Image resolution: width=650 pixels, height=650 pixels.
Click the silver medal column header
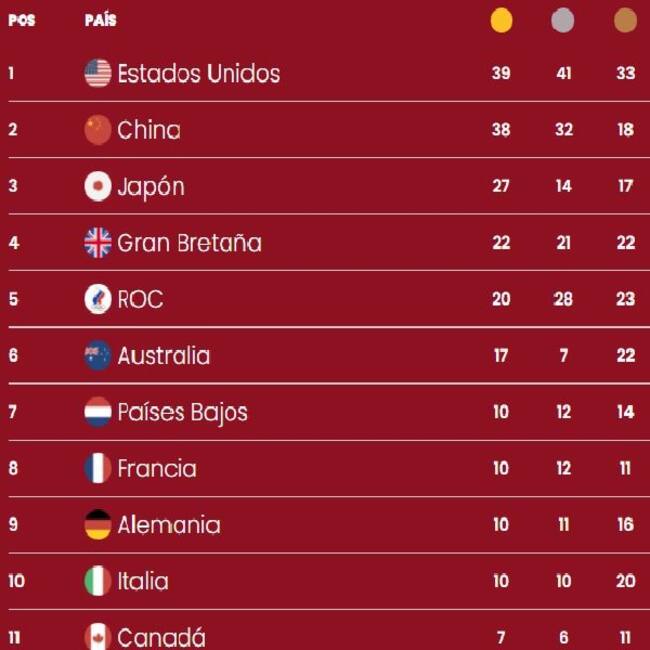coord(563,20)
